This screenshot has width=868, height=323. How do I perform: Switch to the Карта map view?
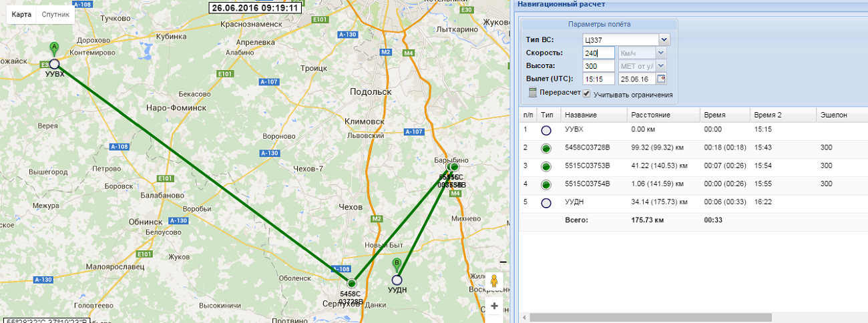tap(21, 14)
